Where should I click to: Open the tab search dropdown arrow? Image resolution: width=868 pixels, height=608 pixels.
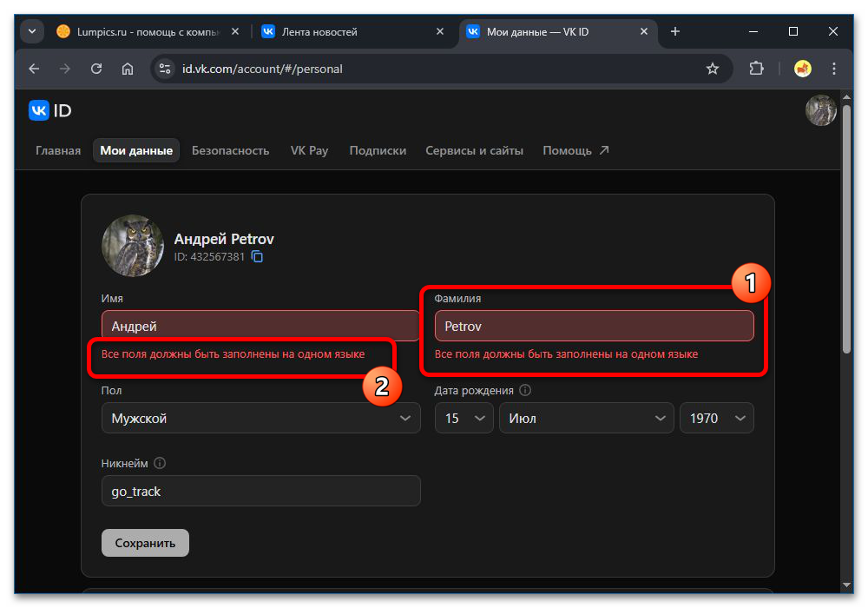tap(32, 32)
